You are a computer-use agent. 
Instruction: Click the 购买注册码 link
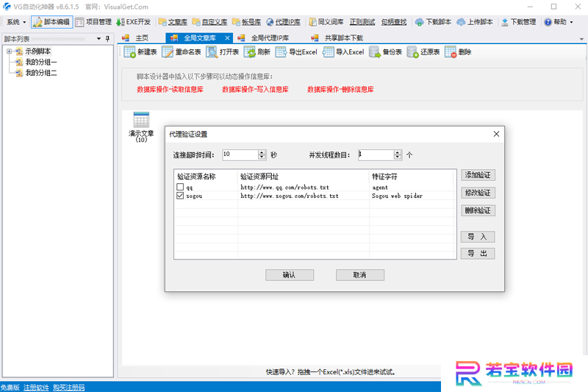pos(69,388)
